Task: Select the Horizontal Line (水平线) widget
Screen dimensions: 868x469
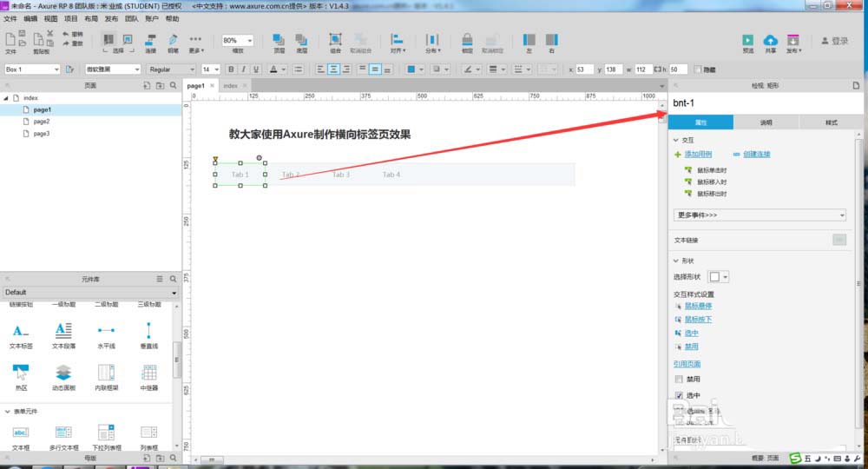Action: point(106,335)
